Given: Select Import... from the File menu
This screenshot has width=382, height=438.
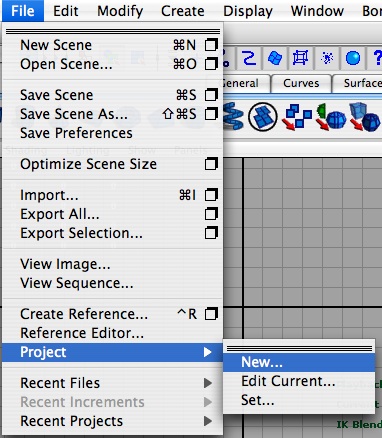Looking at the screenshot, I should point(113,195).
